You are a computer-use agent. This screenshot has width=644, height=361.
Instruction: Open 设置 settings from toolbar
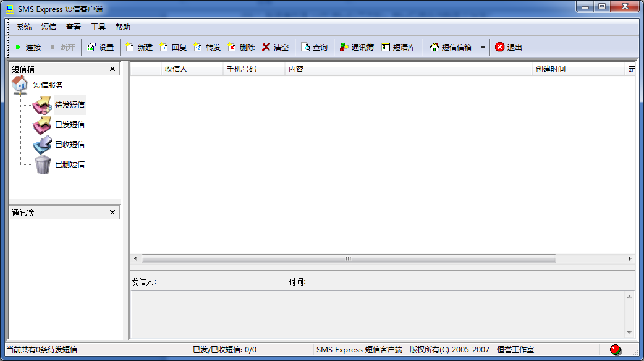100,47
